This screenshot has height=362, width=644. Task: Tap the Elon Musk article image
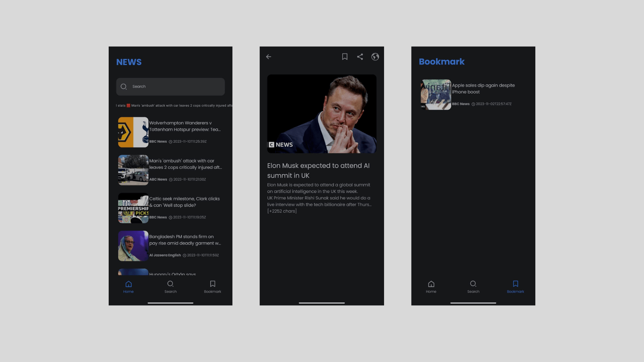[322, 114]
